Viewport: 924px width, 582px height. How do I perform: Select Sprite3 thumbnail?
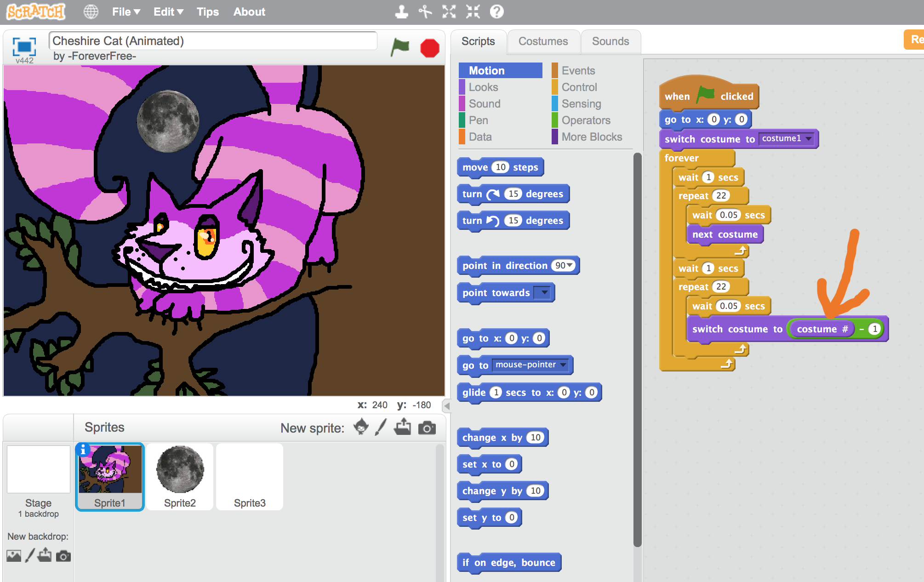[250, 477]
